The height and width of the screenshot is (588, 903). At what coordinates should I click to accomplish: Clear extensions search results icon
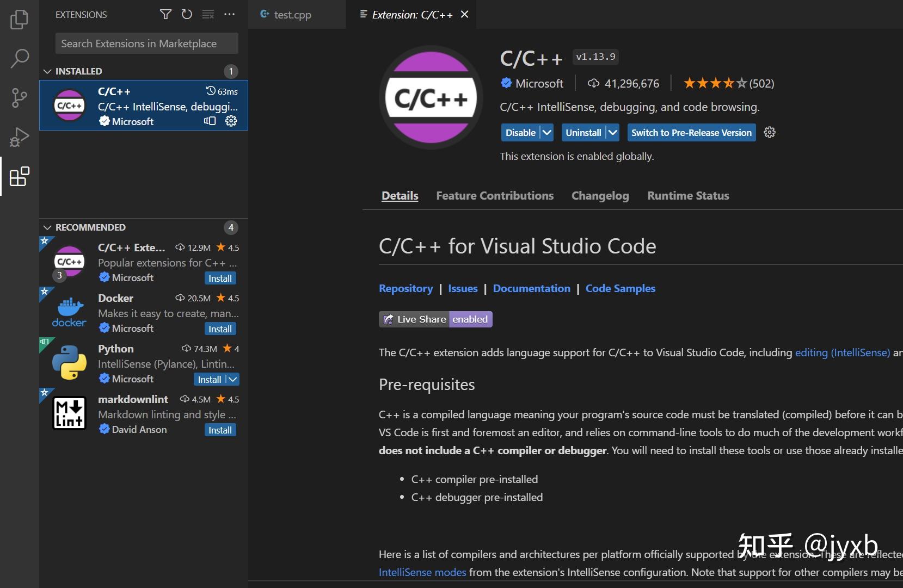208,15
